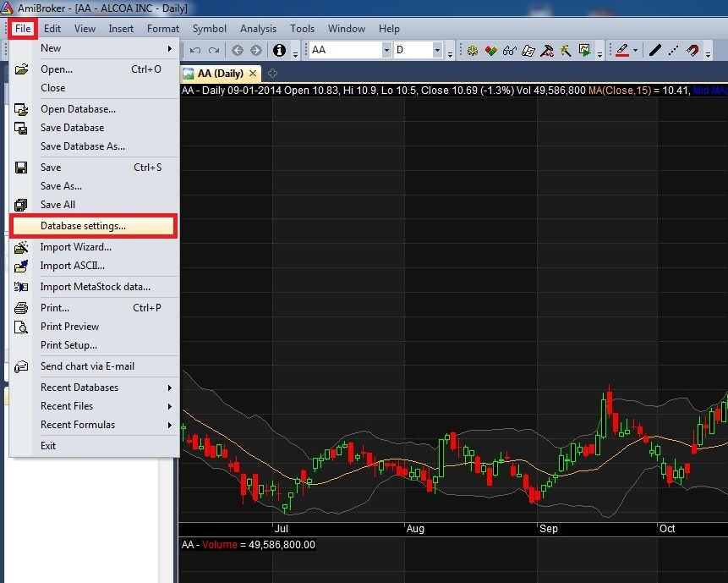The image size is (728, 583).
Task: Toggle the red magnet snap tool
Action: [x=692, y=50]
